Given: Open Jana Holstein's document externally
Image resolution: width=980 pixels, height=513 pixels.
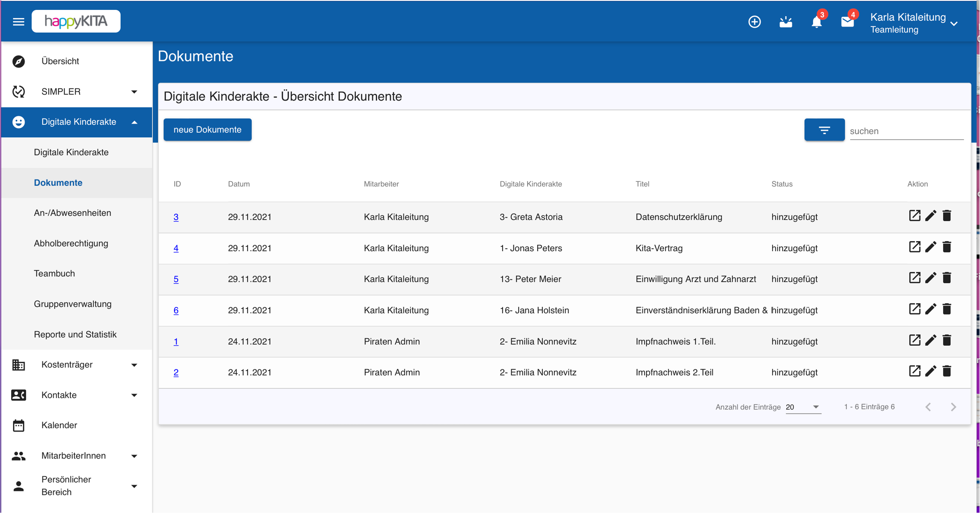Looking at the screenshot, I should 914,309.
